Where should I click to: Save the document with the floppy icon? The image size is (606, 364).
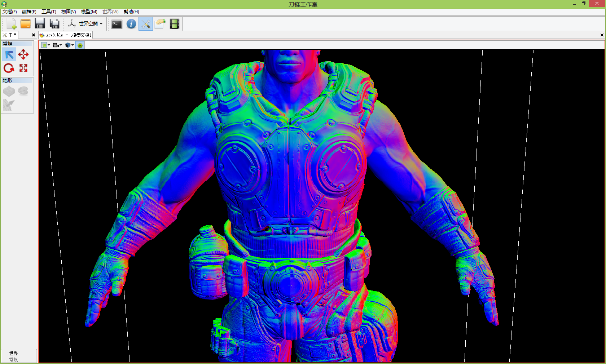coord(40,24)
